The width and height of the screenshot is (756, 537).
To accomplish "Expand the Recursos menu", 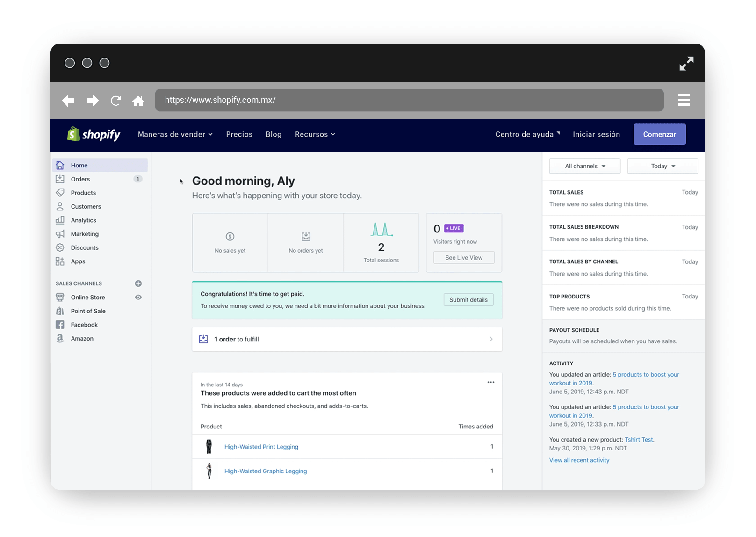I will pyautogui.click(x=315, y=134).
